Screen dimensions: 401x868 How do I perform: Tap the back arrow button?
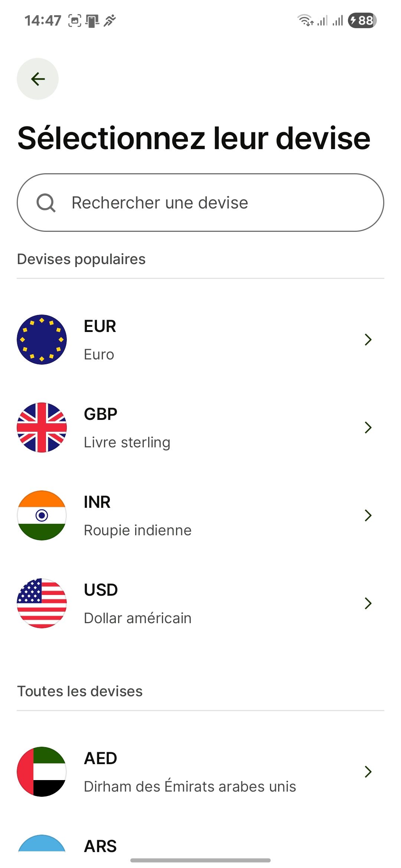[38, 79]
